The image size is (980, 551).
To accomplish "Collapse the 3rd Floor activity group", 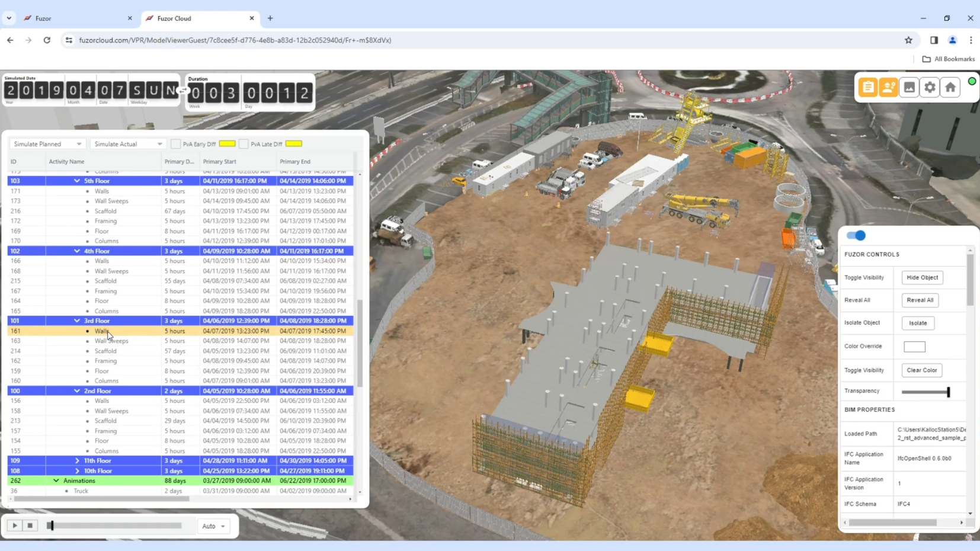I will coord(77,321).
